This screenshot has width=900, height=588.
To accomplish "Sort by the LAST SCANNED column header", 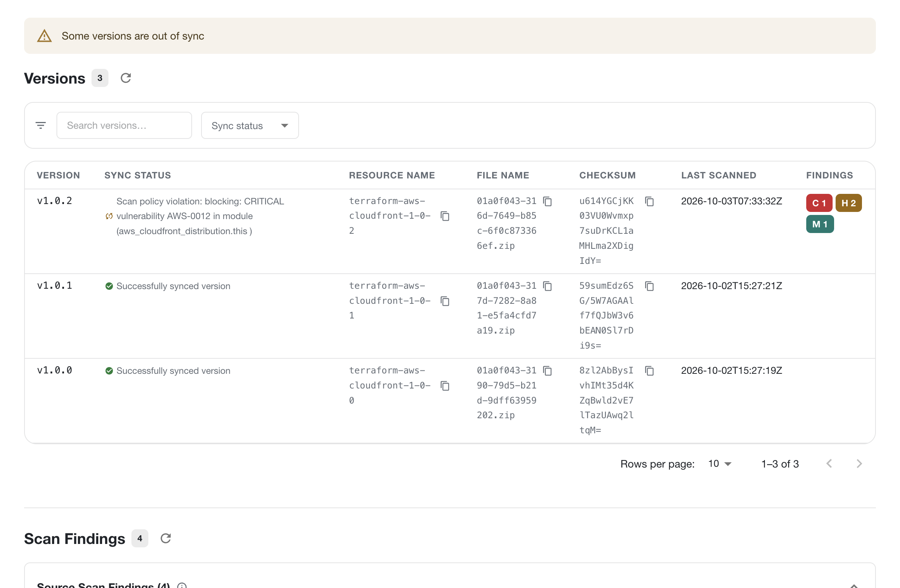I will click(718, 175).
